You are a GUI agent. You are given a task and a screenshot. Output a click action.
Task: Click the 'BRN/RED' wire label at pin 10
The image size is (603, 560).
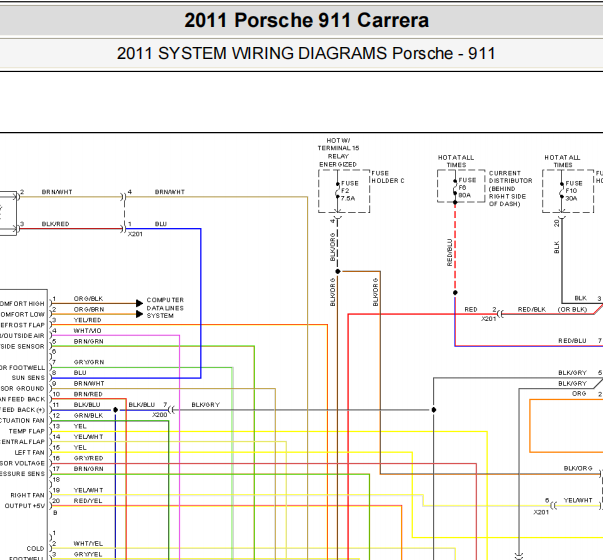pos(88,394)
